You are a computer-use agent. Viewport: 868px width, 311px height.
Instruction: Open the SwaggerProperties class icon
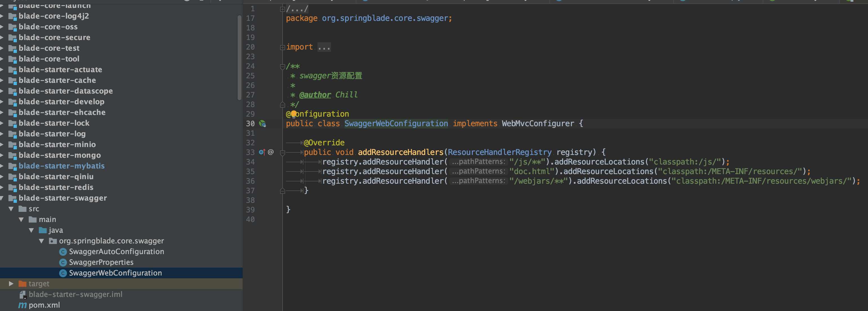tap(63, 263)
